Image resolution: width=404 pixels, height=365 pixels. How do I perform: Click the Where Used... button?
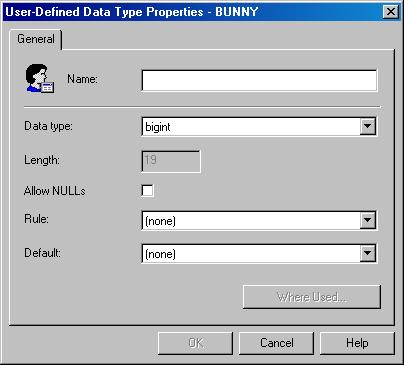312,297
